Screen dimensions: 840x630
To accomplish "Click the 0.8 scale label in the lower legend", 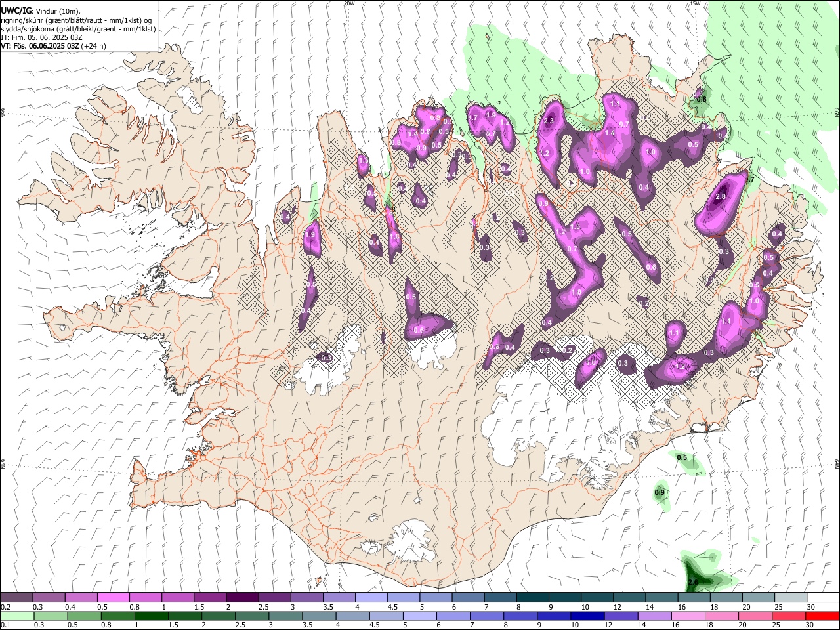I will (107, 625).
